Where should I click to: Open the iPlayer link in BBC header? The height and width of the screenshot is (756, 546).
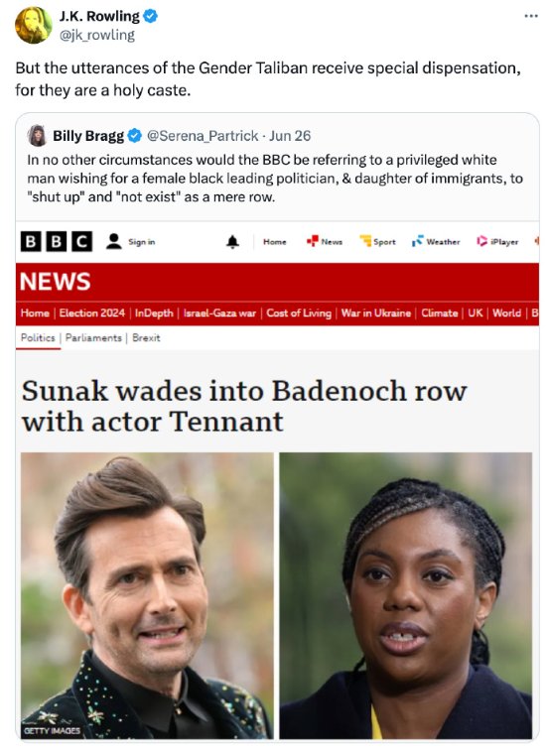tap(497, 241)
